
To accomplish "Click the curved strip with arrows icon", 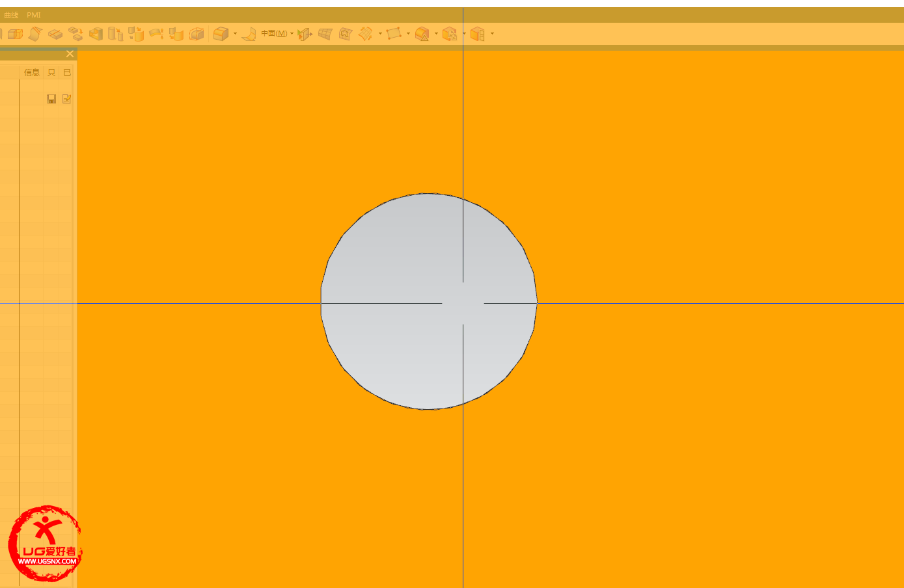I will [156, 34].
